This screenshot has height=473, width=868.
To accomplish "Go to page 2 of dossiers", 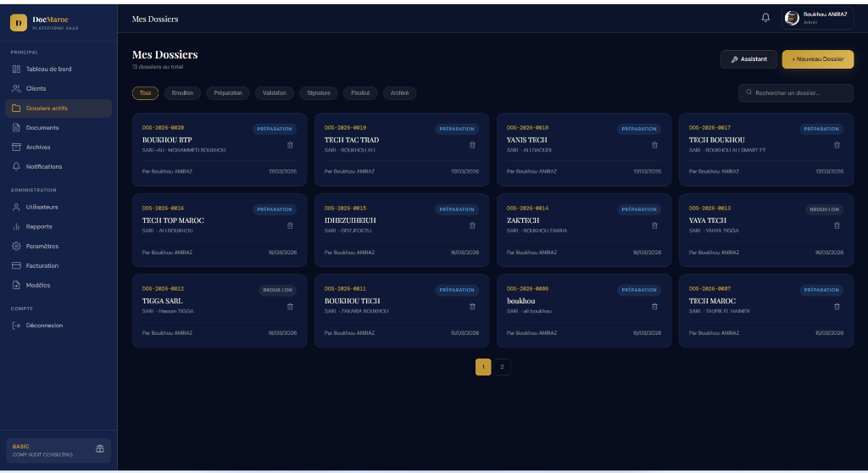I will [x=502, y=367].
